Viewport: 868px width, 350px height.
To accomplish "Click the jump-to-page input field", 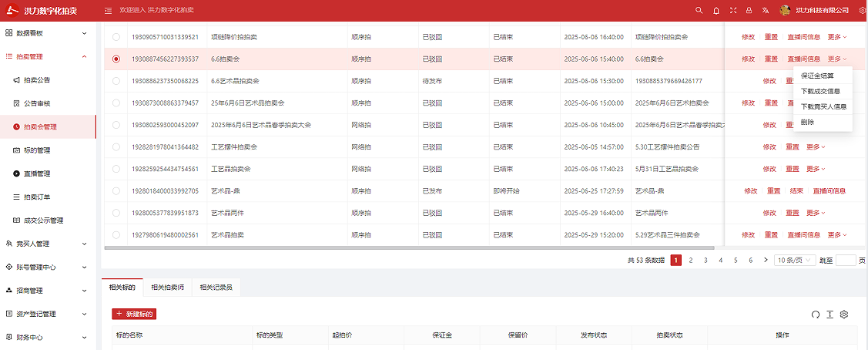I will tap(846, 261).
